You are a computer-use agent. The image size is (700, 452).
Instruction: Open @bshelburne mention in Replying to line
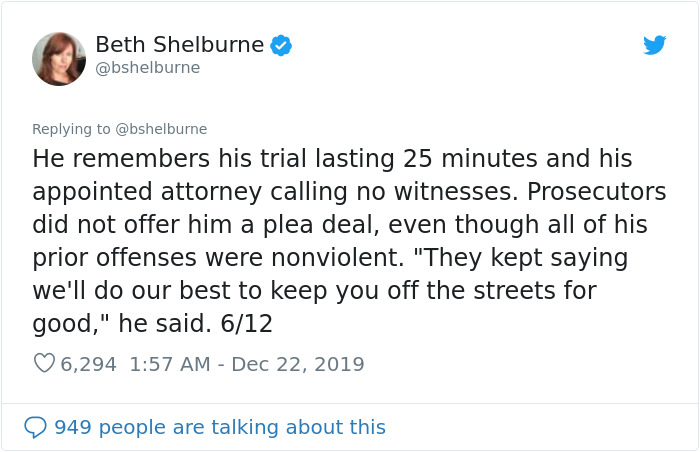pos(161,129)
